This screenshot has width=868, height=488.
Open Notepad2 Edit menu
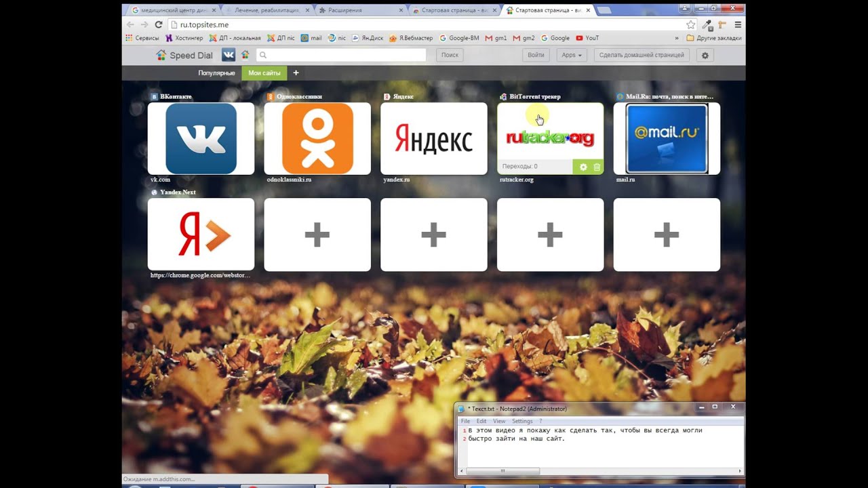[x=481, y=421]
